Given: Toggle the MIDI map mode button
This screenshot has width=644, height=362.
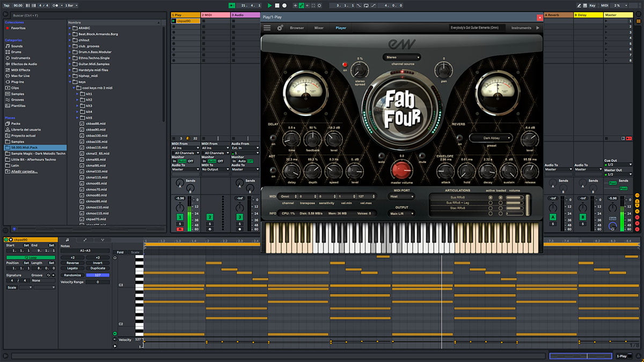Looking at the screenshot, I should [605, 5].
